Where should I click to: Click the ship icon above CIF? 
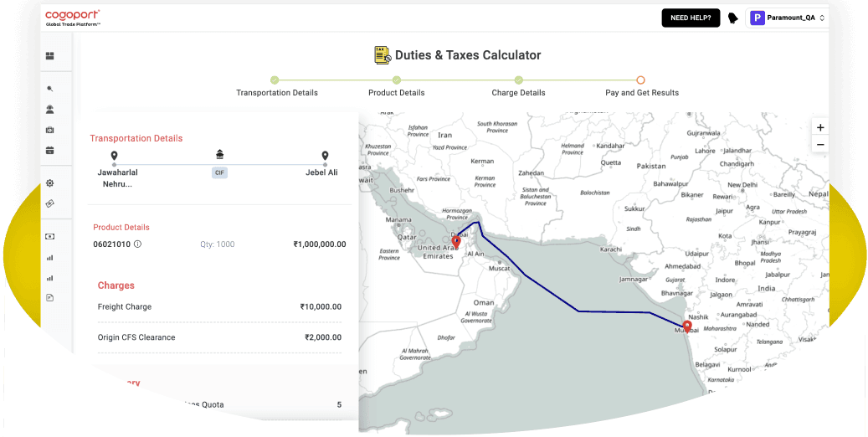(x=219, y=155)
